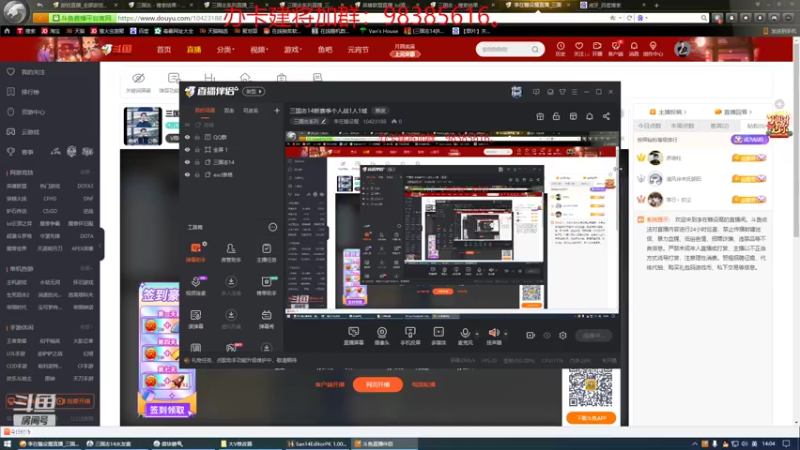Toggle visibility of the 三国志14 source

click(x=187, y=162)
